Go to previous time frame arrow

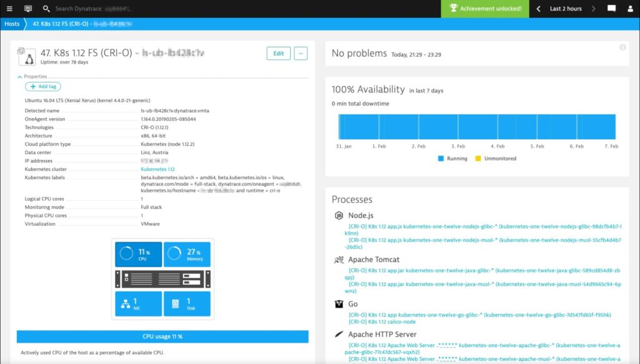point(538,9)
